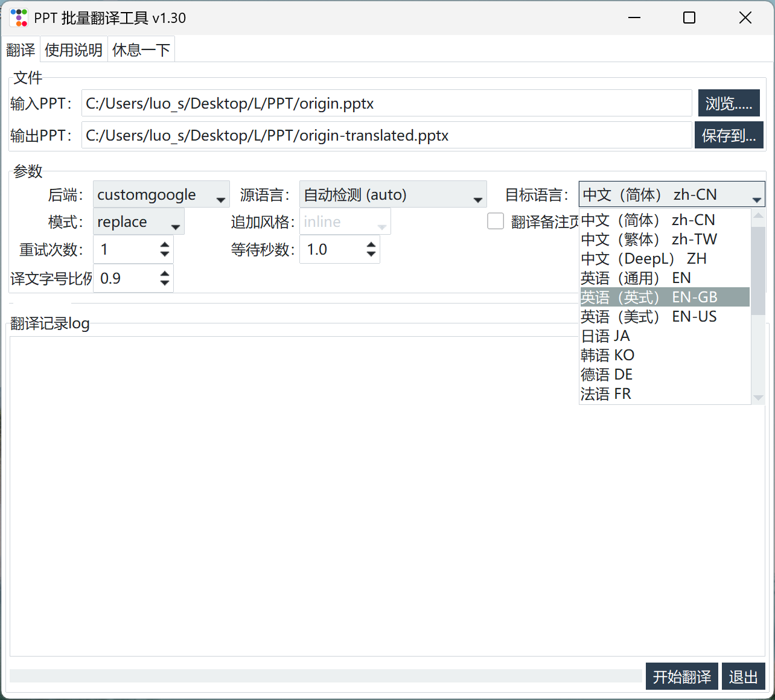
Task: Open the 模式 replace mode dropdown
Action: (x=139, y=222)
